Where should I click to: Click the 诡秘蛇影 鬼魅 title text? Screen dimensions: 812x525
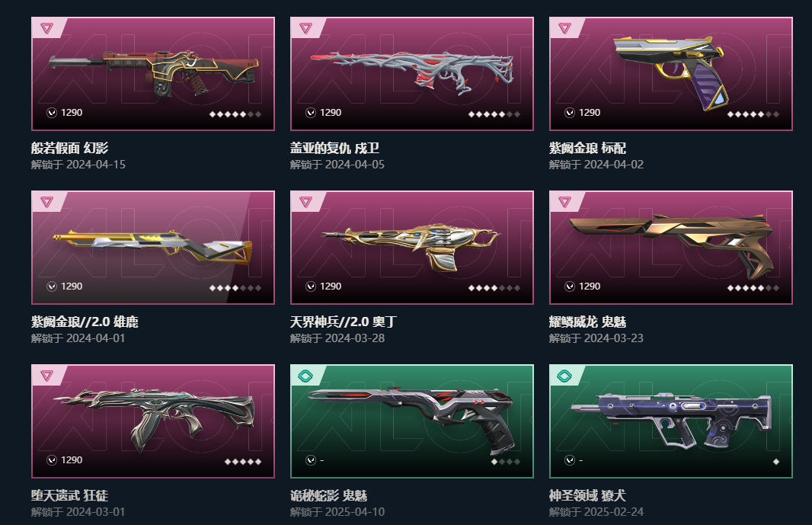click(328, 495)
